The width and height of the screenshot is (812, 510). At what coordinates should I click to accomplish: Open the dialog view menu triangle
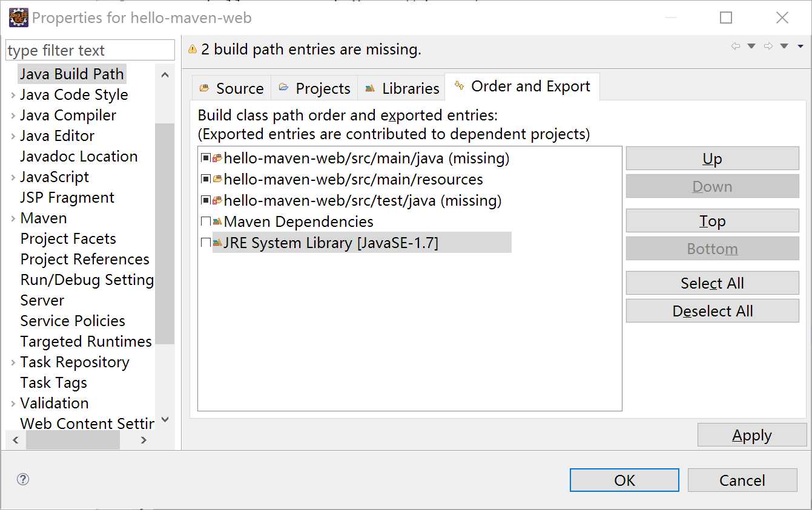[800, 47]
